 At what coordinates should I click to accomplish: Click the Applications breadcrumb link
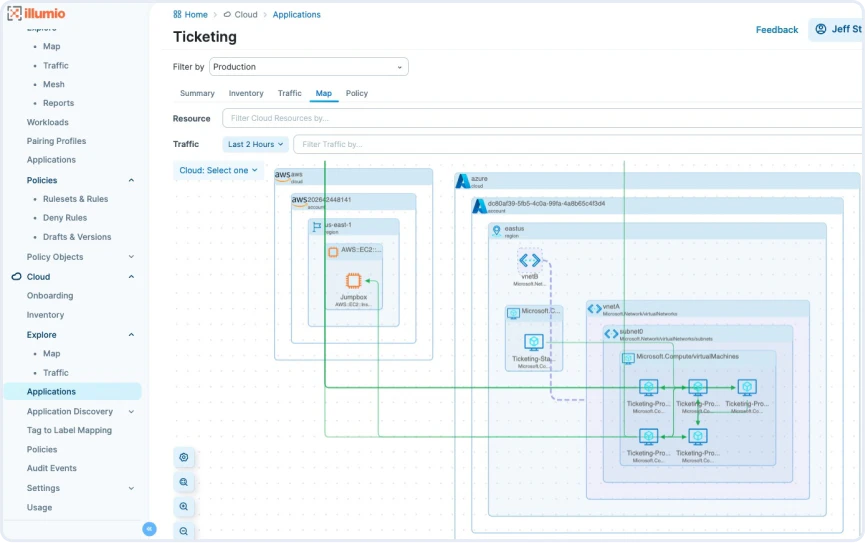pyautogui.click(x=296, y=14)
